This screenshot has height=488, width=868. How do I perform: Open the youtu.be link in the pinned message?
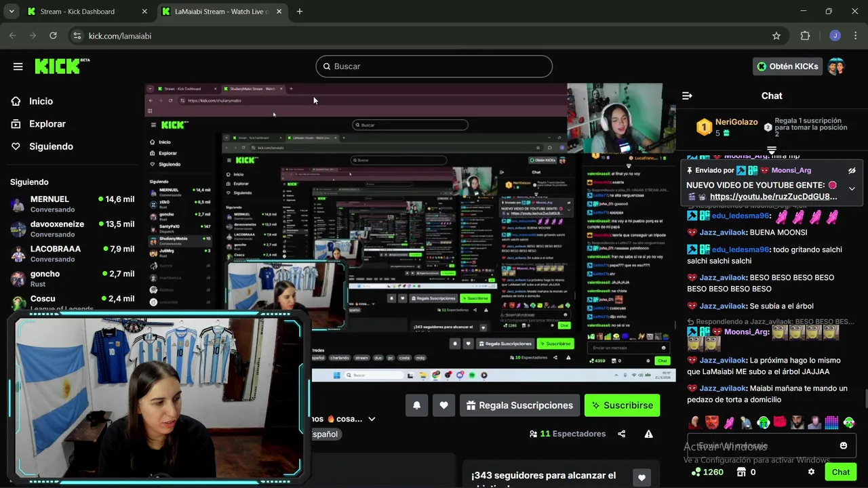(x=773, y=197)
